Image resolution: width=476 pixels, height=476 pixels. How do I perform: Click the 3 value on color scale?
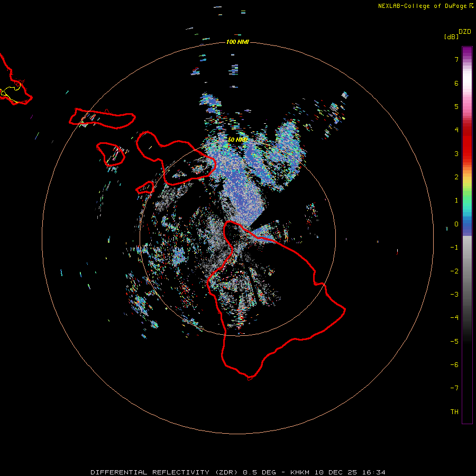tap(456, 153)
